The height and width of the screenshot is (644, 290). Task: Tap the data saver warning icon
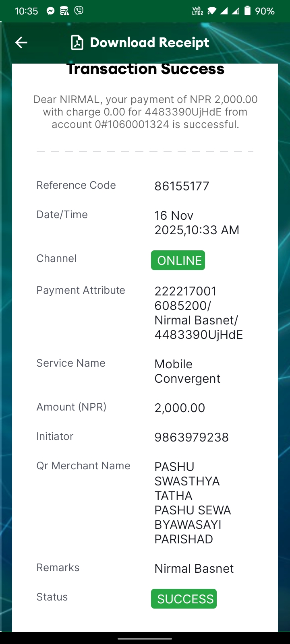(x=64, y=11)
